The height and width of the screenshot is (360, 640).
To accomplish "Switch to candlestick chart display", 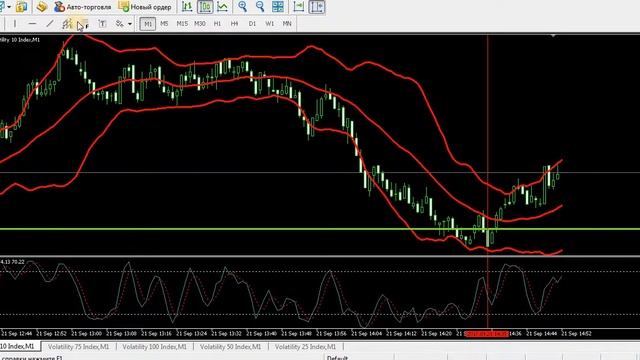I will [205, 7].
